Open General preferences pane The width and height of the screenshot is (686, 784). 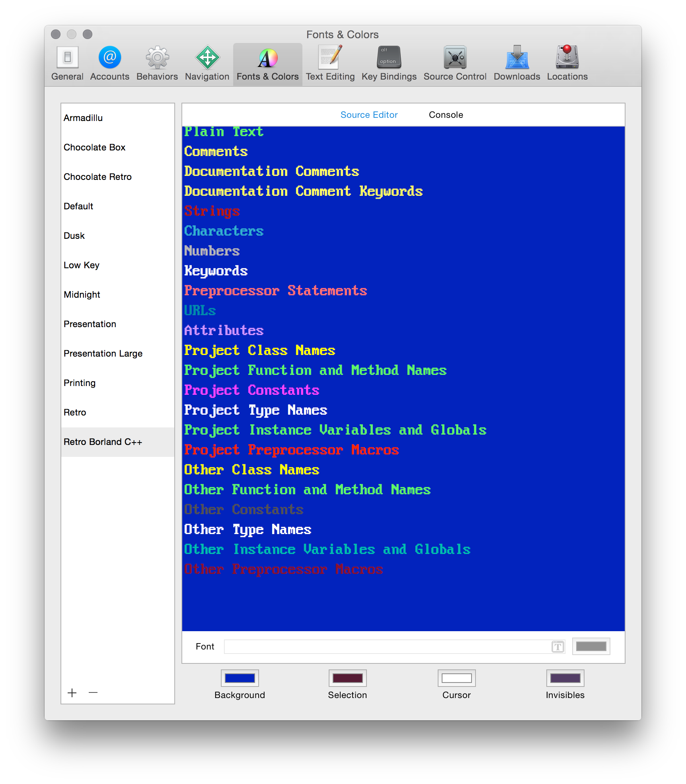point(67,64)
